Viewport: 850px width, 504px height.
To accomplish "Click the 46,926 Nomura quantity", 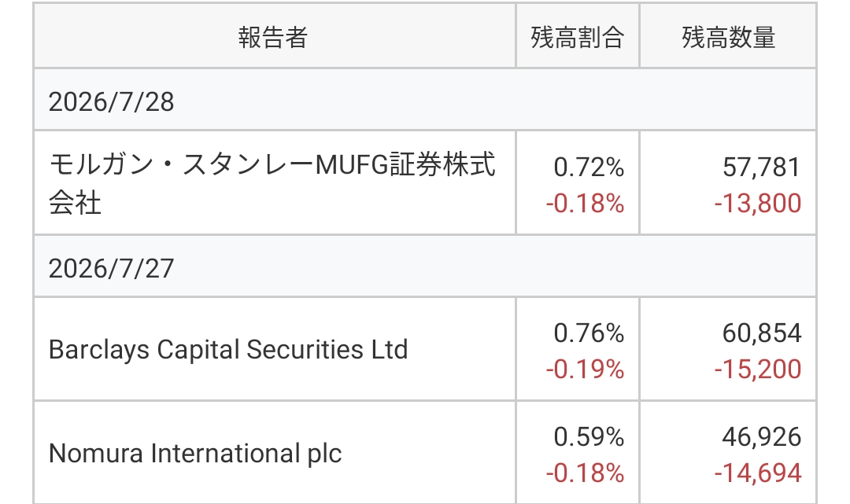I will pyautogui.click(x=762, y=437).
